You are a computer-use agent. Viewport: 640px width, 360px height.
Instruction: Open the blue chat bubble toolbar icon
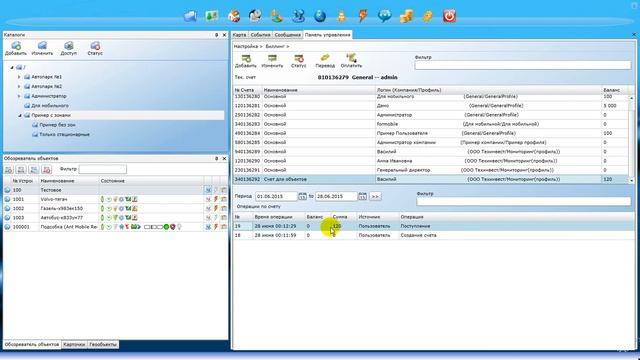coord(384,16)
